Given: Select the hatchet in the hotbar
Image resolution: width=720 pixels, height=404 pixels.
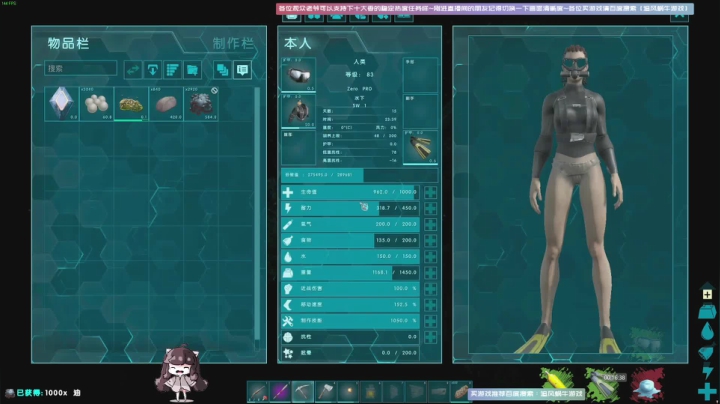Looking at the screenshot, I should (326, 392).
